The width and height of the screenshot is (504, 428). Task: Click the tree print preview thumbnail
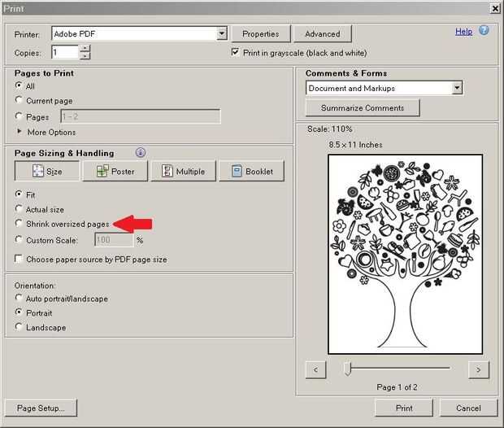[405, 254]
